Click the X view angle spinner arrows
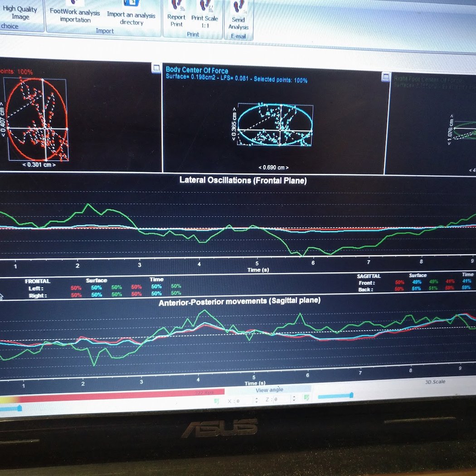This screenshot has height=476, width=476. (257, 400)
